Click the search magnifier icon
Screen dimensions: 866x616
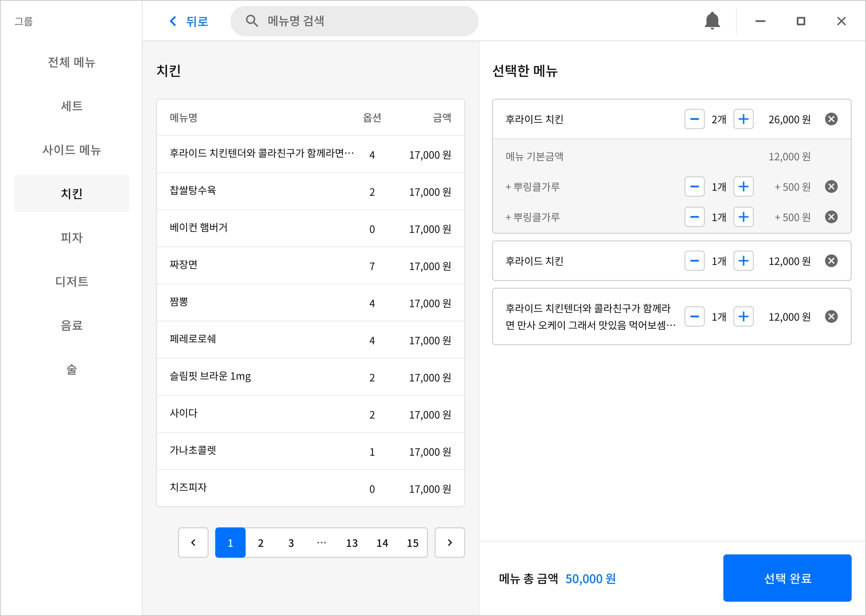coord(252,21)
